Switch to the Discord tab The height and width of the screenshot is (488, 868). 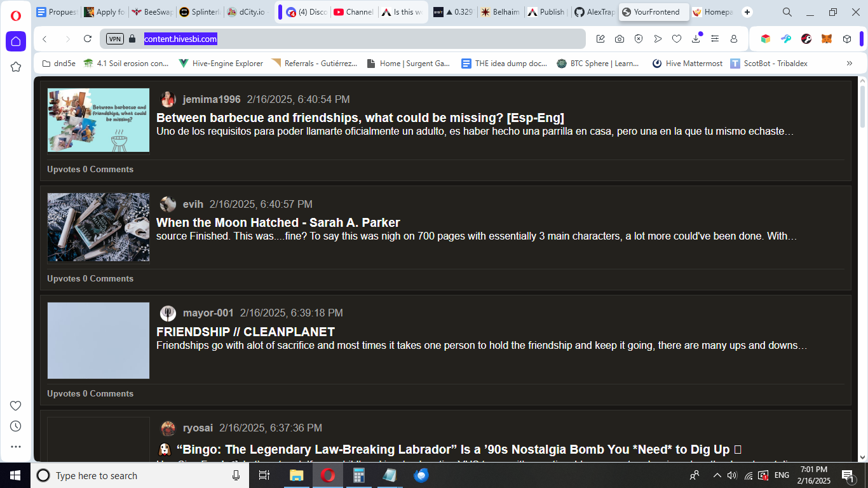point(307,12)
